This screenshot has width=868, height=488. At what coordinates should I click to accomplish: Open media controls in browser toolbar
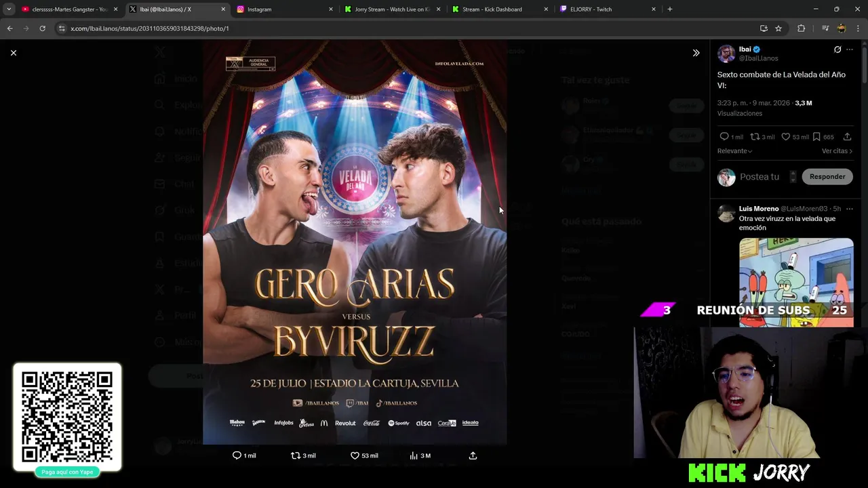pyautogui.click(x=825, y=28)
